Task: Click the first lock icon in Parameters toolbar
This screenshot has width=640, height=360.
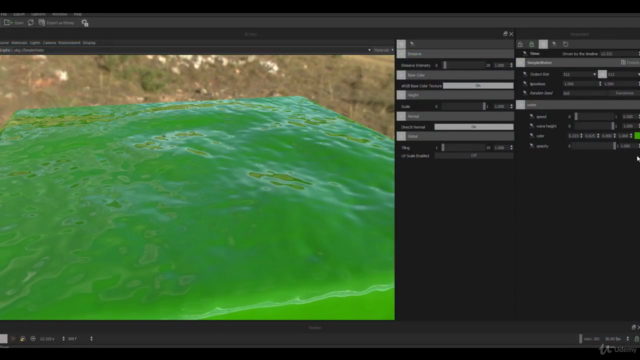Action: 520,44
